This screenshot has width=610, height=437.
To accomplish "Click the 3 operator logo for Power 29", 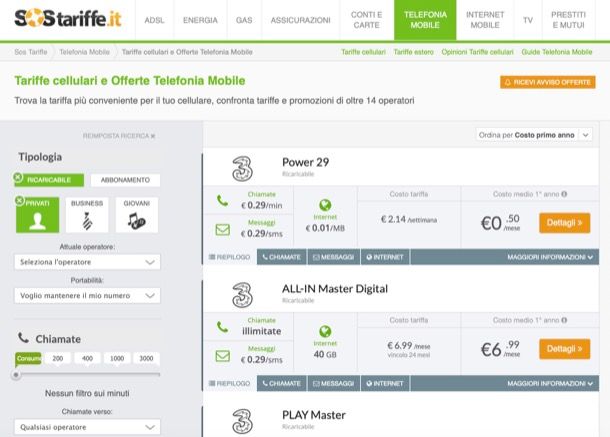I will click(242, 169).
